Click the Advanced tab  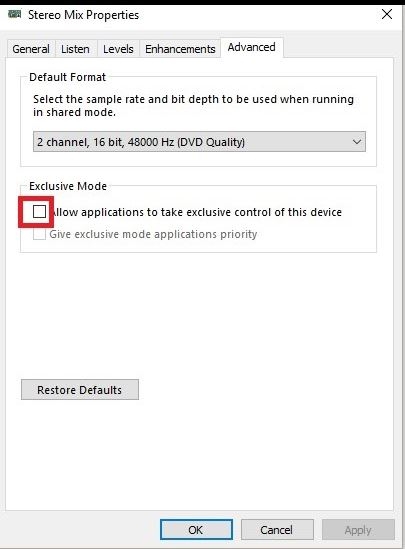pos(251,47)
